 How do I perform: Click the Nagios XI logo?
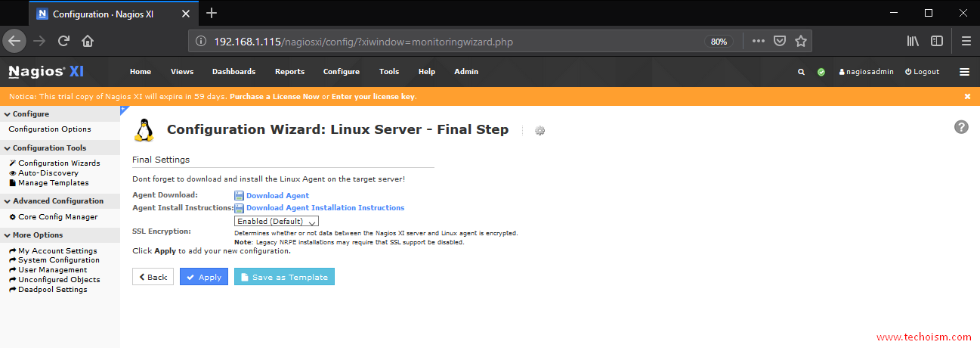coord(46,72)
